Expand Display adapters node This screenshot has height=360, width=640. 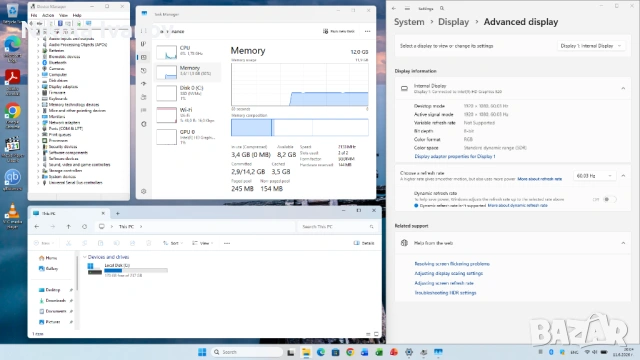click(x=38, y=87)
